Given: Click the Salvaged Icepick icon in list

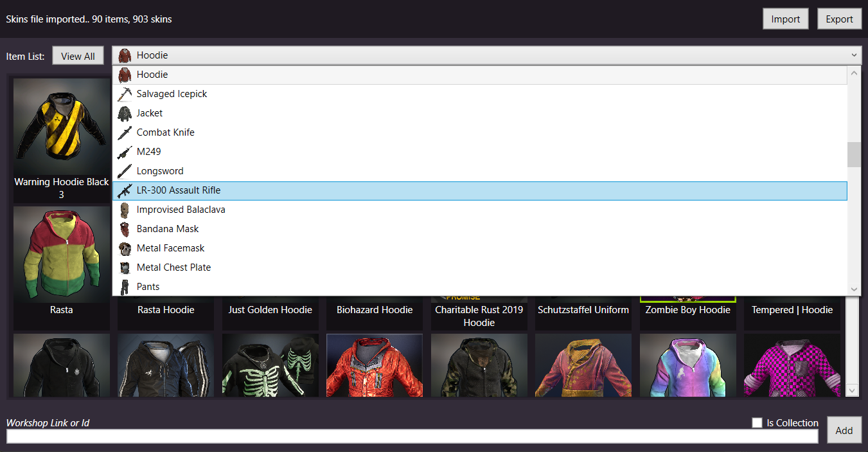Looking at the screenshot, I should 125,94.
